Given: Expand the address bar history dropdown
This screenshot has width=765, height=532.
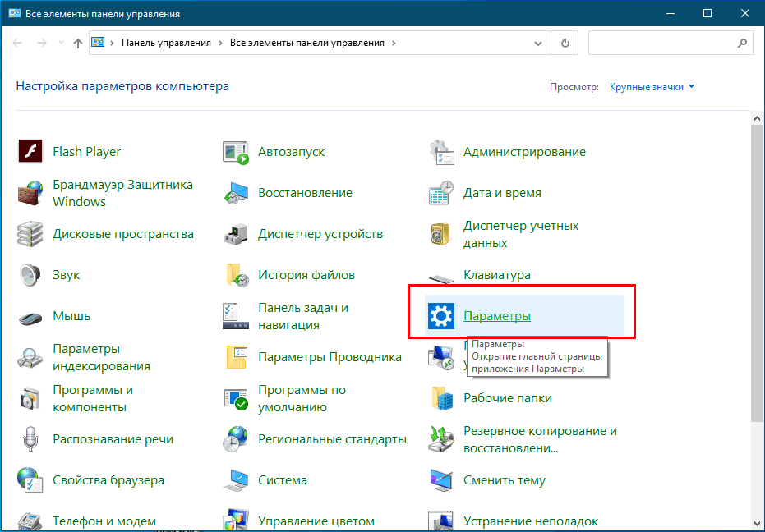Looking at the screenshot, I should pos(538,44).
